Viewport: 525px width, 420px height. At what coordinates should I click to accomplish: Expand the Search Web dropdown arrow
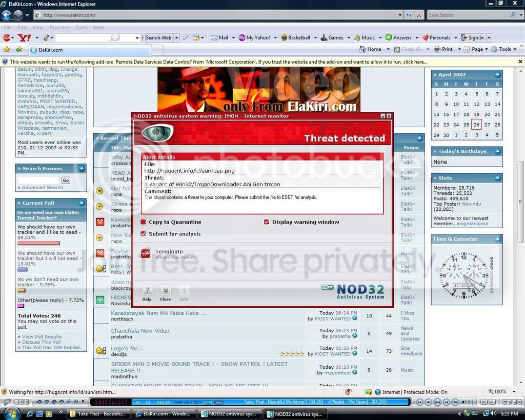(x=176, y=38)
